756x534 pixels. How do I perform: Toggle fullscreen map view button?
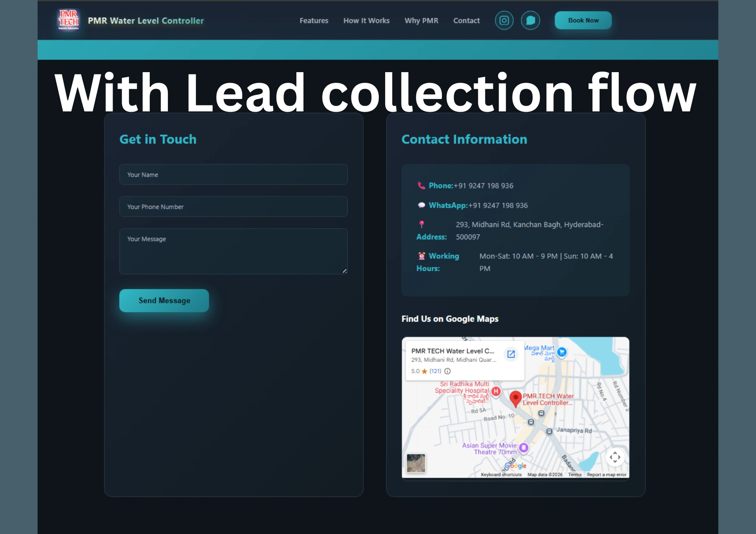(615, 457)
